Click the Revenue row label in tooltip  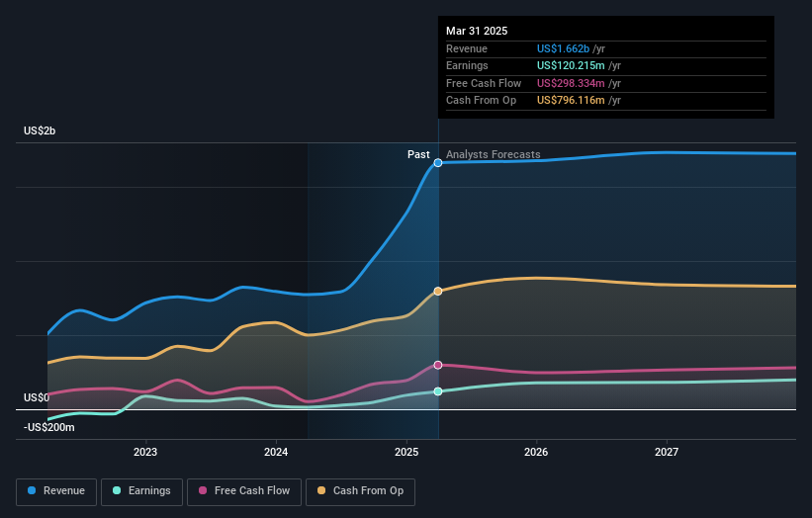[467, 48]
